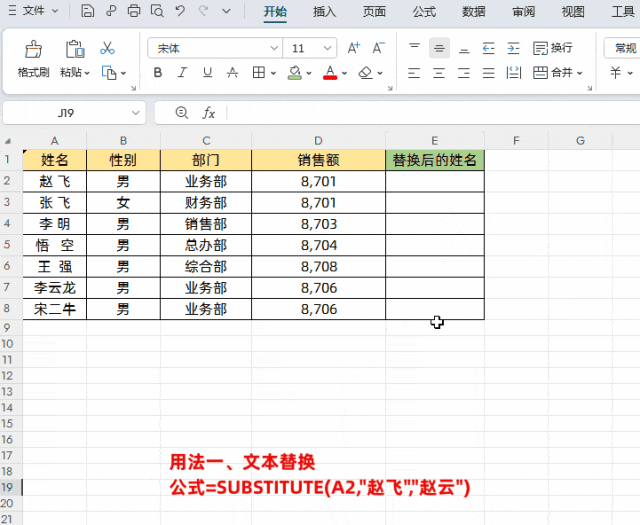Click the Paste clipboard icon
The height and width of the screenshot is (525, 640).
point(75,49)
